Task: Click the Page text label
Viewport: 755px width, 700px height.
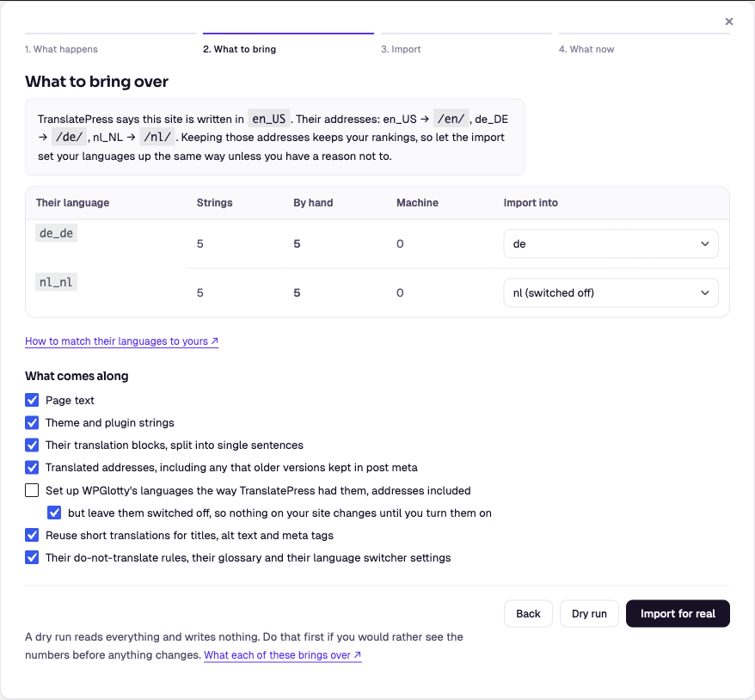Action: [70, 400]
